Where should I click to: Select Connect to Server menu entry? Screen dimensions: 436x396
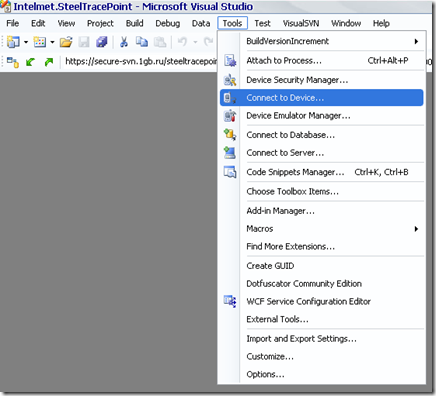tap(322, 153)
